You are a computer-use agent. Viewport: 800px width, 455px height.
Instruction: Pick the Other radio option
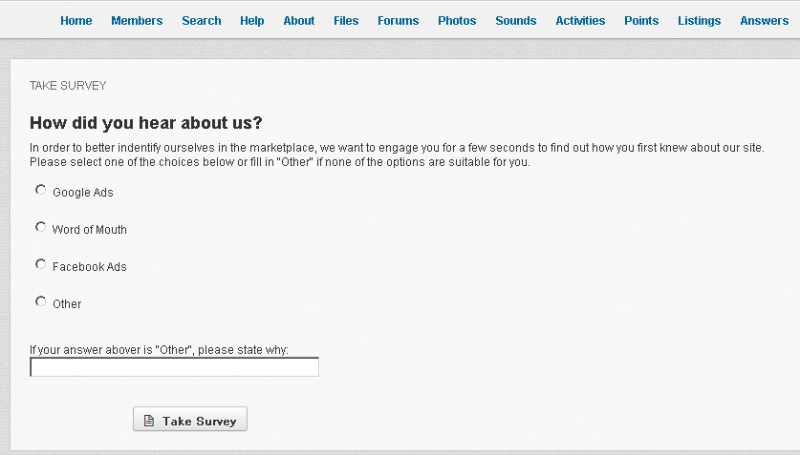(x=41, y=301)
